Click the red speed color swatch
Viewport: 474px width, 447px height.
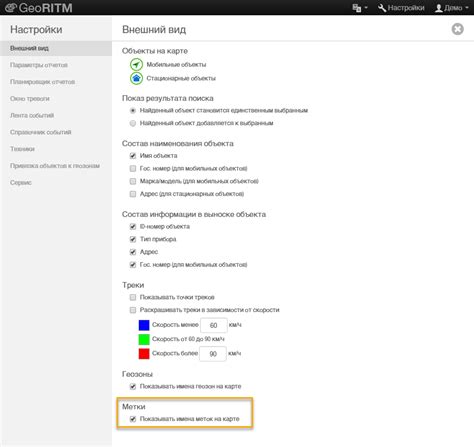tap(144, 354)
